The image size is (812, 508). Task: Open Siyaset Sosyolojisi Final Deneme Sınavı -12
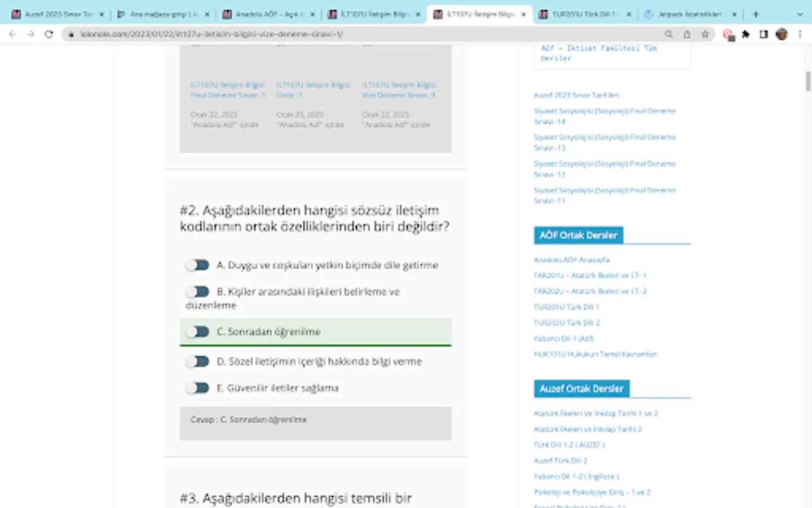click(x=604, y=169)
